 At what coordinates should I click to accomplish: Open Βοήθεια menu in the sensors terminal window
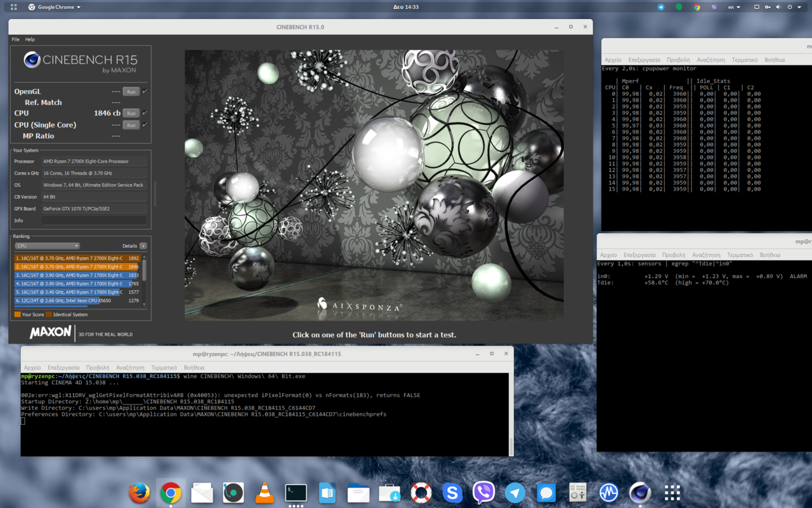pyautogui.click(x=770, y=255)
